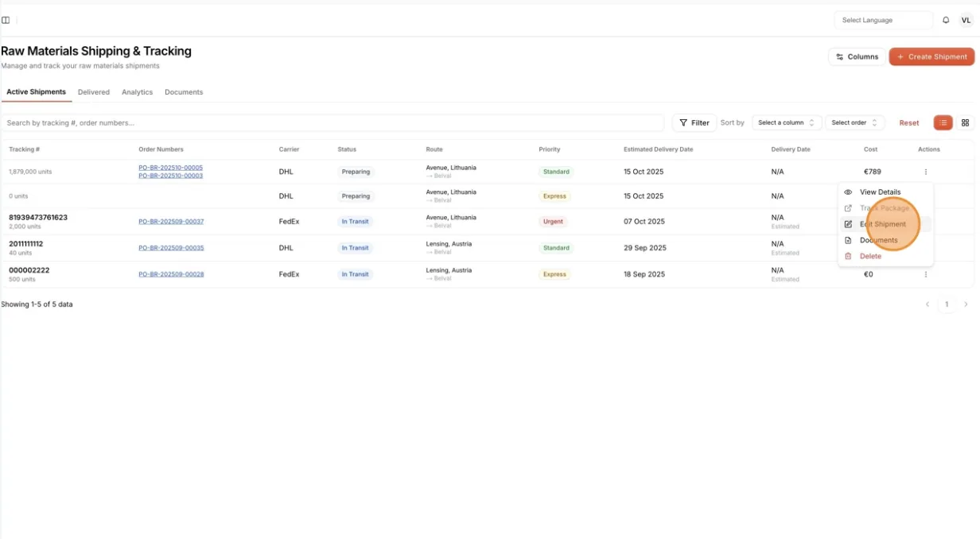The width and height of the screenshot is (980, 539).
Task: Open the Select a column dropdown
Action: tap(787, 122)
